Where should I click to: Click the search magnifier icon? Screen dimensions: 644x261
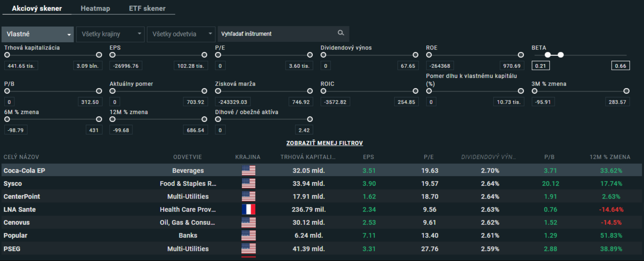click(x=341, y=33)
